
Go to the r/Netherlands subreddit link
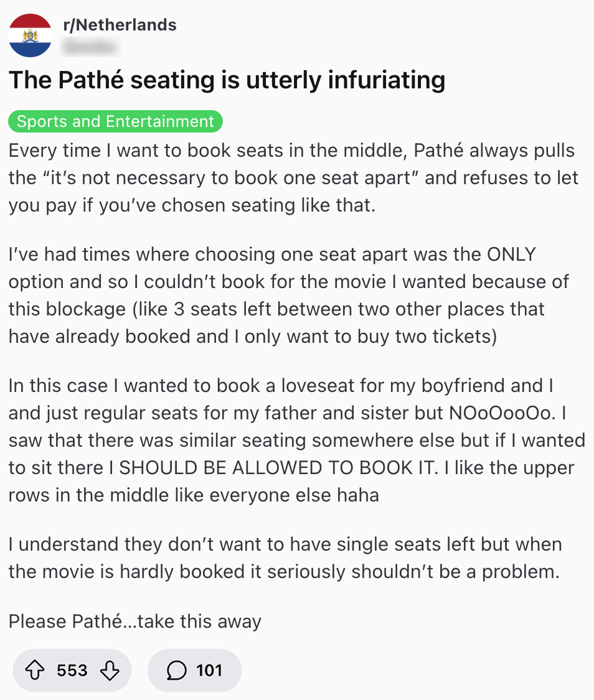[120, 25]
